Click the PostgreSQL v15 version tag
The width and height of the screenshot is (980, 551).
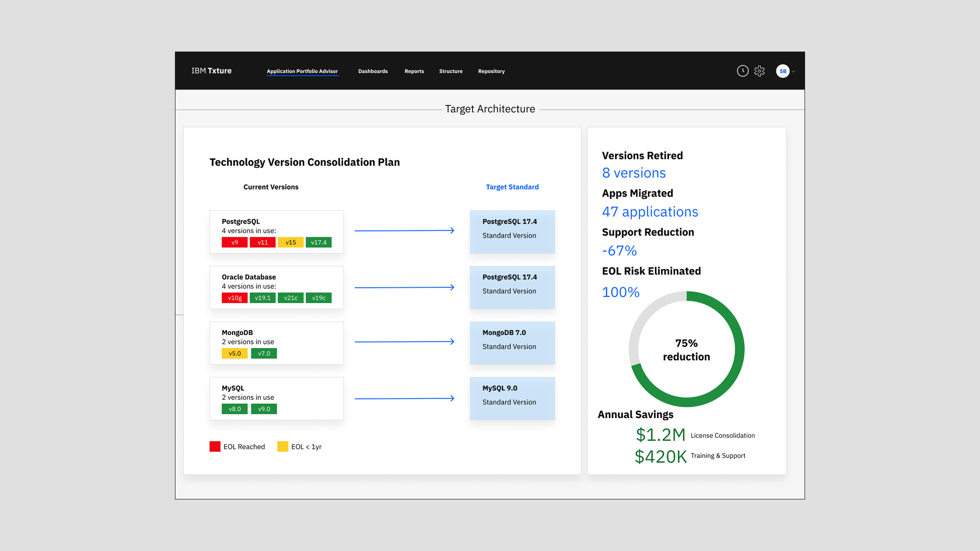[291, 242]
